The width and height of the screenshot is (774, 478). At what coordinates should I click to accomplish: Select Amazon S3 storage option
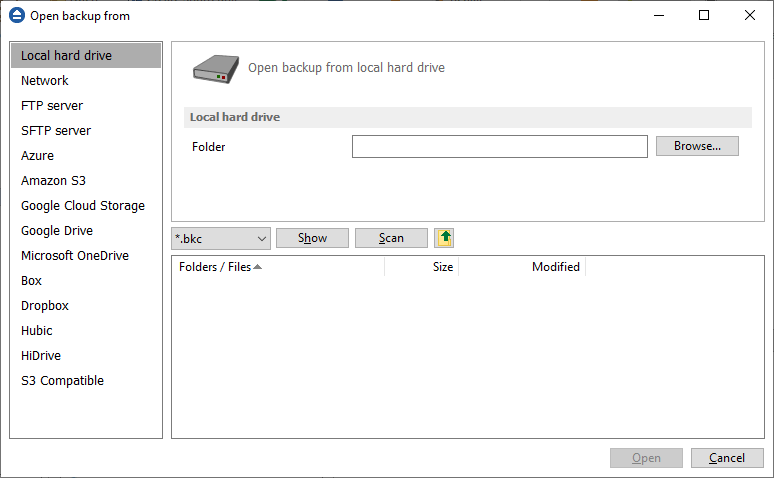click(x=86, y=181)
